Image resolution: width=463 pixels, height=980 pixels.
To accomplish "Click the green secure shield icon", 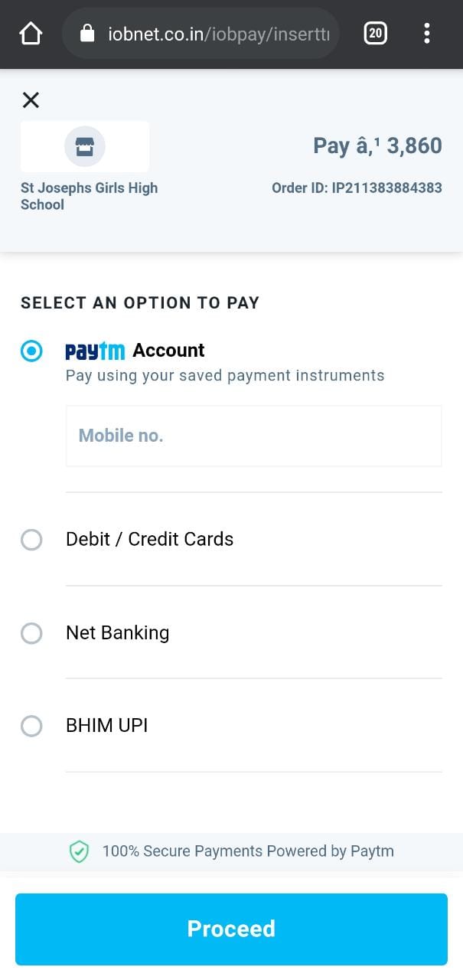I will (x=80, y=851).
